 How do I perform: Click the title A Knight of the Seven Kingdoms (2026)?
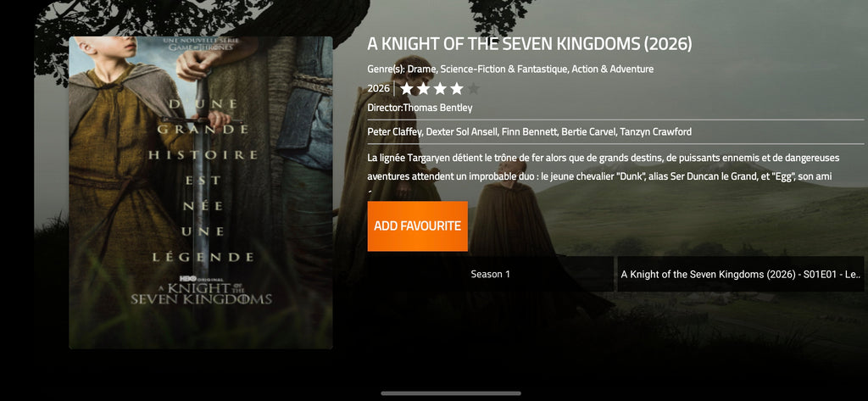pyautogui.click(x=530, y=45)
